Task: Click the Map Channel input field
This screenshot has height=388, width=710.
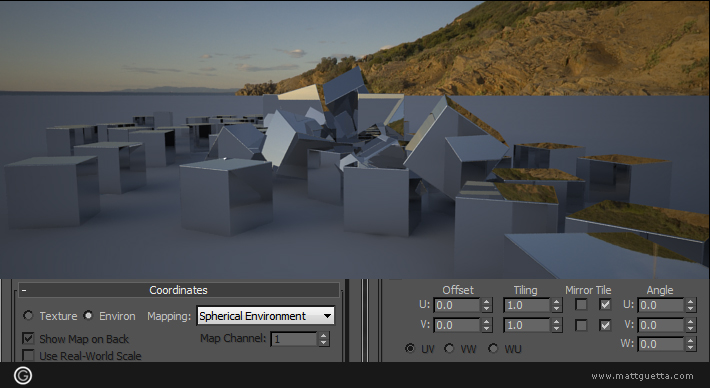Action: tap(294, 339)
